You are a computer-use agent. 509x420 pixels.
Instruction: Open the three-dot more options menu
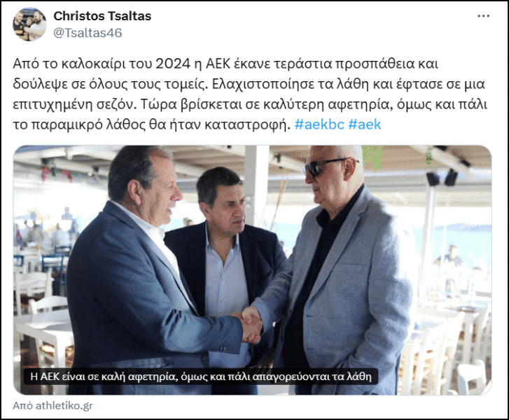483,16
